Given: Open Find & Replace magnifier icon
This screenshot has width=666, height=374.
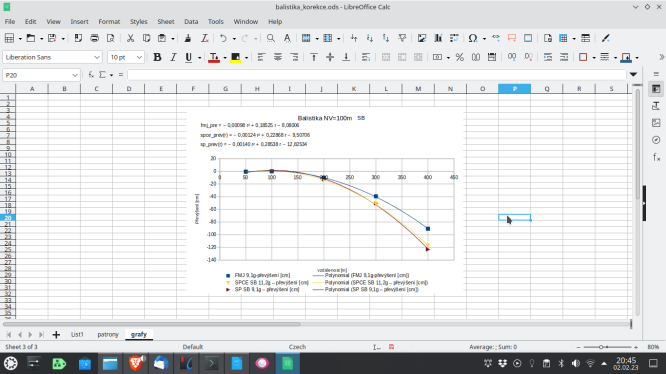Looking at the screenshot, I should (x=271, y=38).
